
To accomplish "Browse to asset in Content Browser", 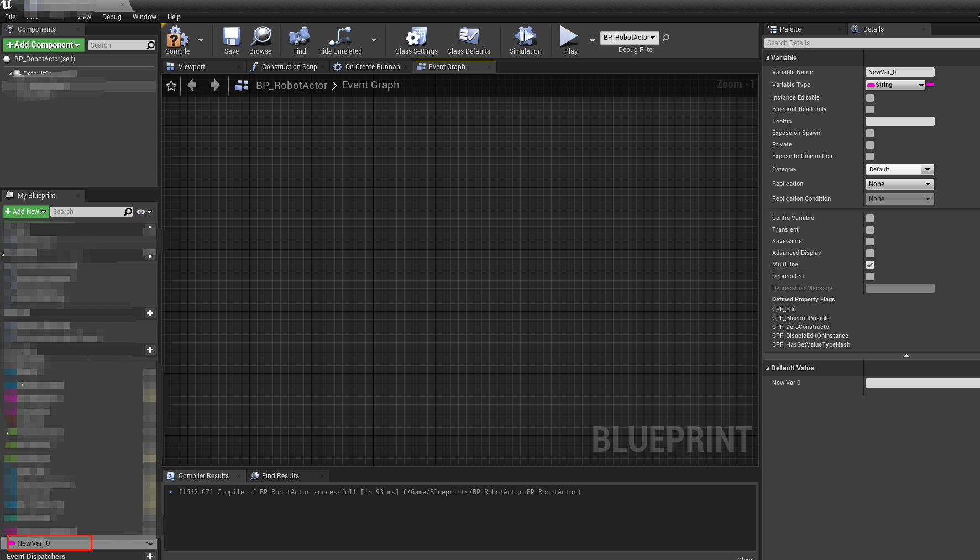I will click(x=260, y=40).
